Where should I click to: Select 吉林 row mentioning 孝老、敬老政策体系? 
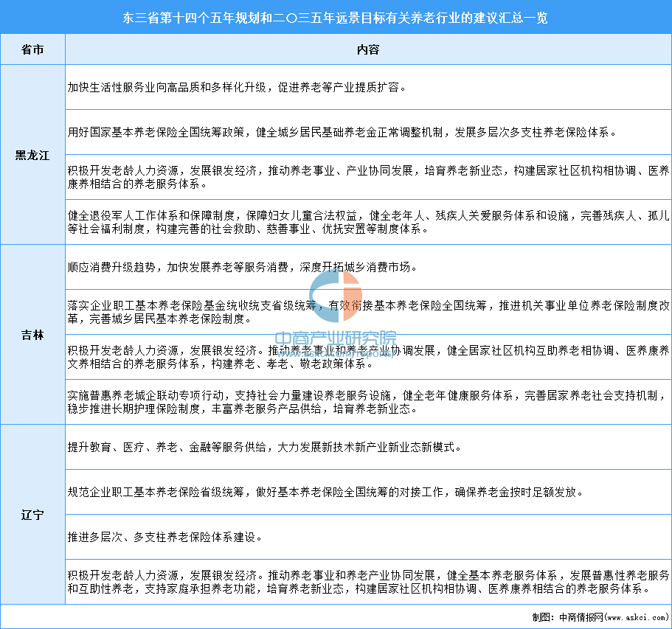coord(368,358)
